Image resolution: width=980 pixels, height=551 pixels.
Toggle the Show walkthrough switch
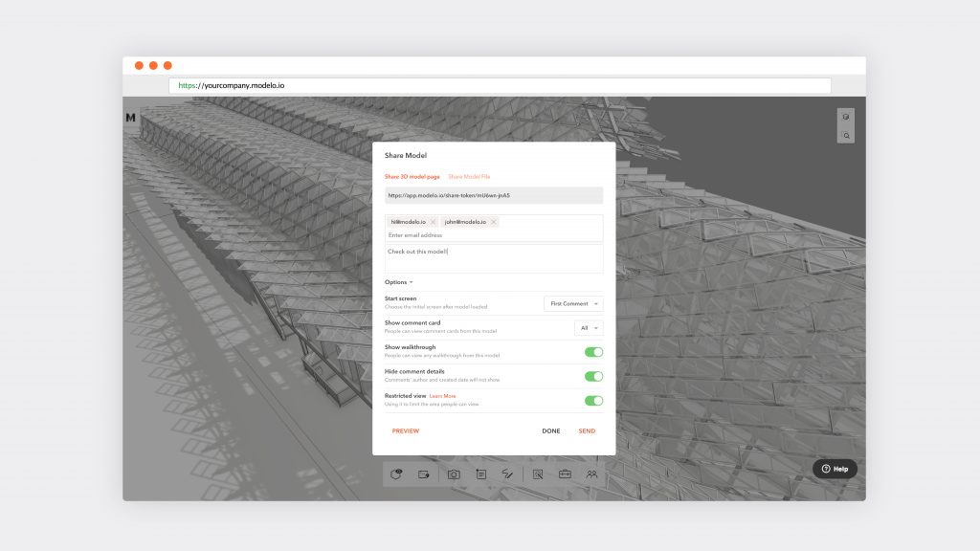[x=593, y=352]
